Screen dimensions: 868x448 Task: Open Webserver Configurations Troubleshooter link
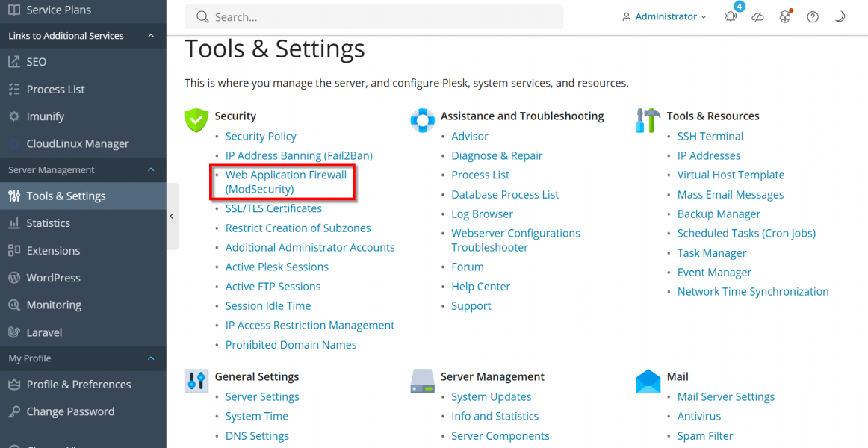pyautogui.click(x=516, y=240)
